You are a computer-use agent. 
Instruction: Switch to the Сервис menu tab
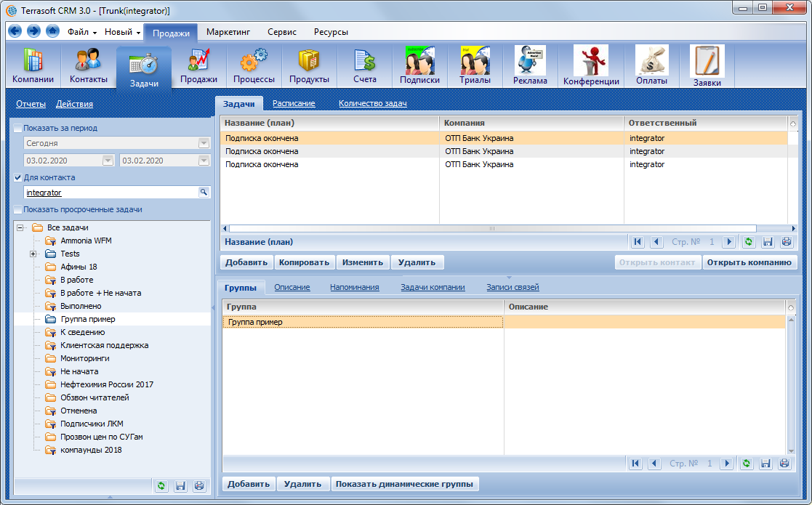[282, 32]
